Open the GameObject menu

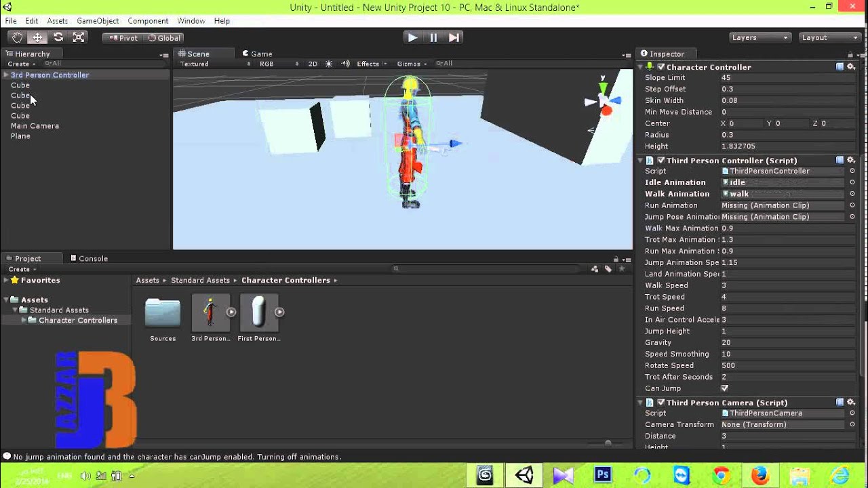[x=98, y=21]
